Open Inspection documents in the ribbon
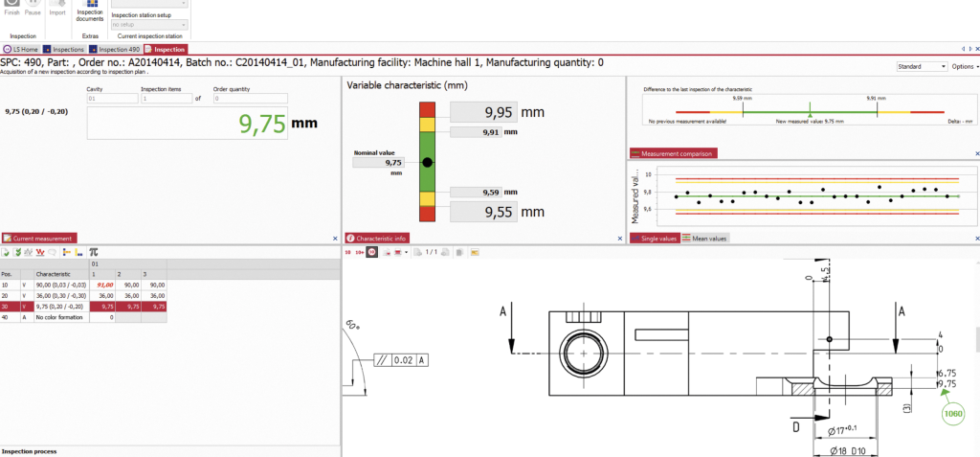This screenshot has height=457, width=980. click(90, 11)
